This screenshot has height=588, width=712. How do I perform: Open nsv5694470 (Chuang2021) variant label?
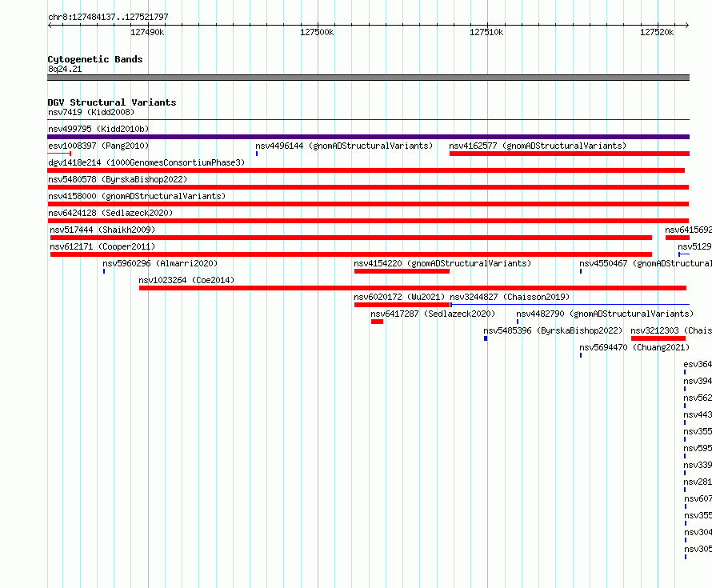click(x=634, y=347)
